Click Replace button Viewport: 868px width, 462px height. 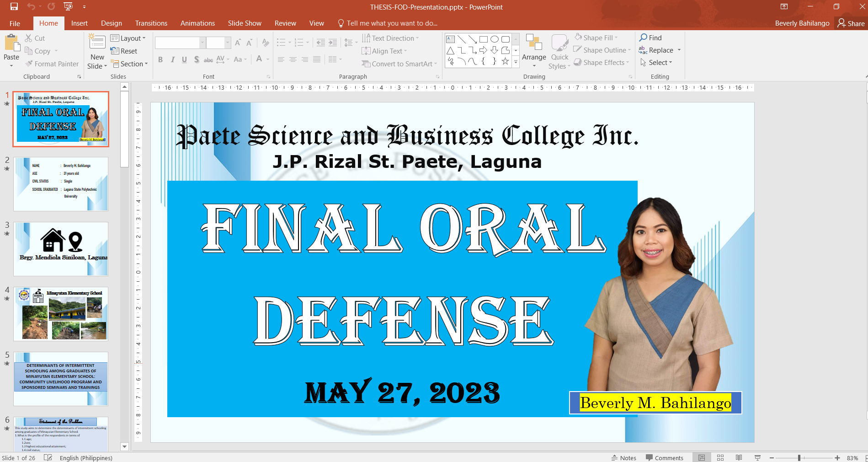(656, 50)
